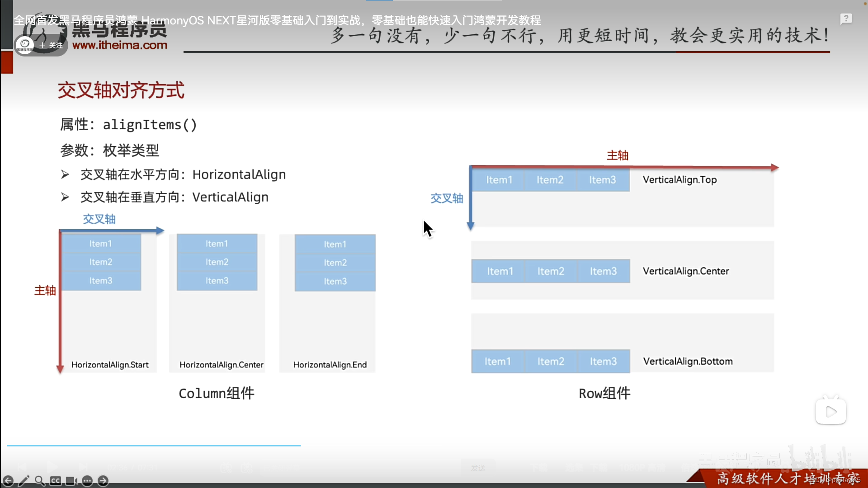Open danmaku settings icon next to toggle

(x=247, y=468)
